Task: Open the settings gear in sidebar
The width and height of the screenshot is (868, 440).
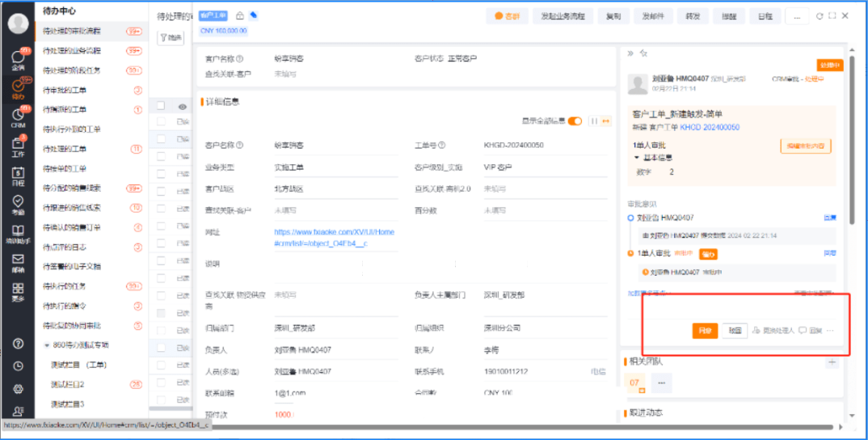Action: [19, 389]
